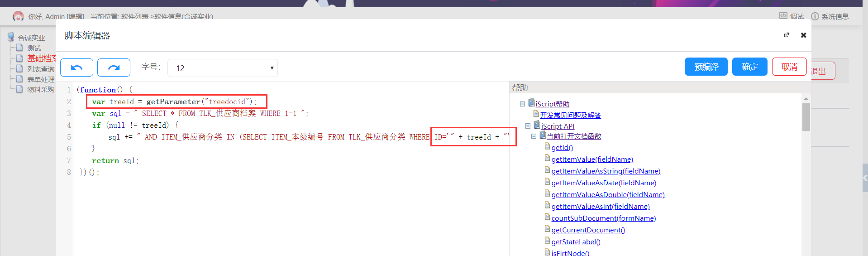Select getItemValueAsString(fieldName) help entry
The height and width of the screenshot is (256, 868).
[x=606, y=171]
